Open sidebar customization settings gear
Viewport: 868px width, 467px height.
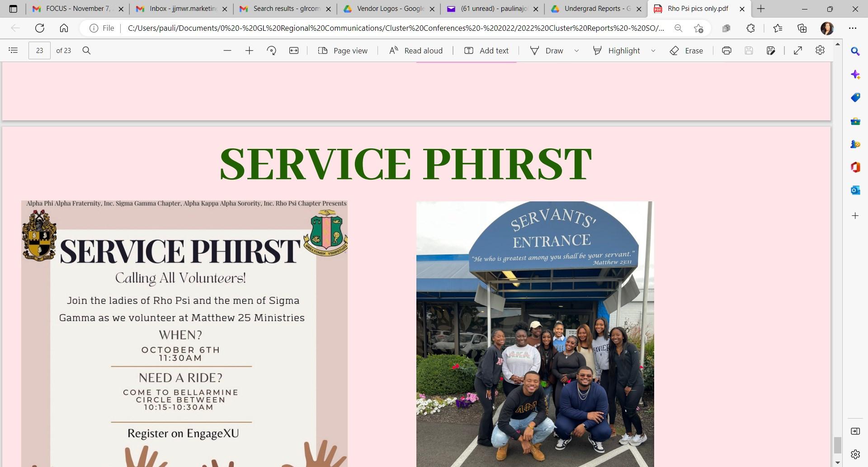[x=855, y=454]
